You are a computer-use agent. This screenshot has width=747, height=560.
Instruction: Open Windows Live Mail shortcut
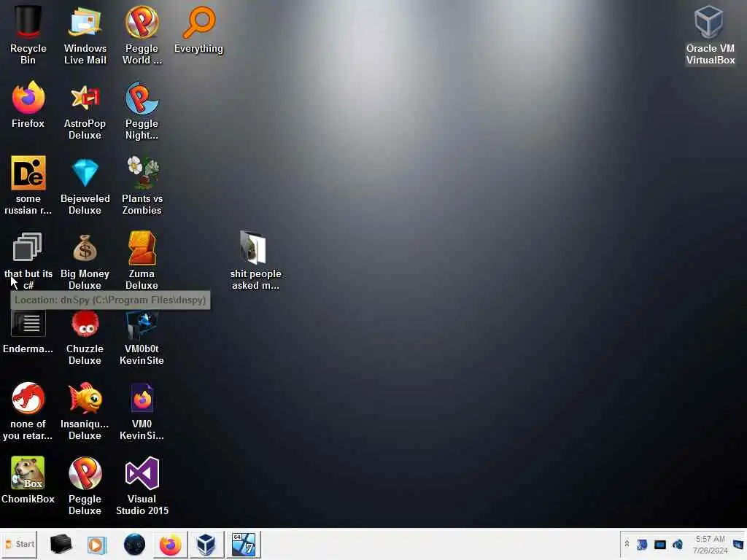click(x=85, y=34)
